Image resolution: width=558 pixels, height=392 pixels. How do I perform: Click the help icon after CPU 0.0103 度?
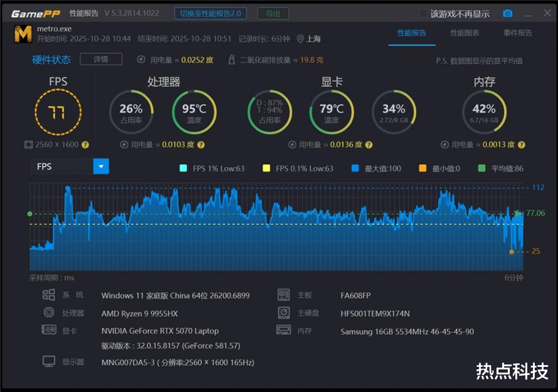[x=201, y=145]
